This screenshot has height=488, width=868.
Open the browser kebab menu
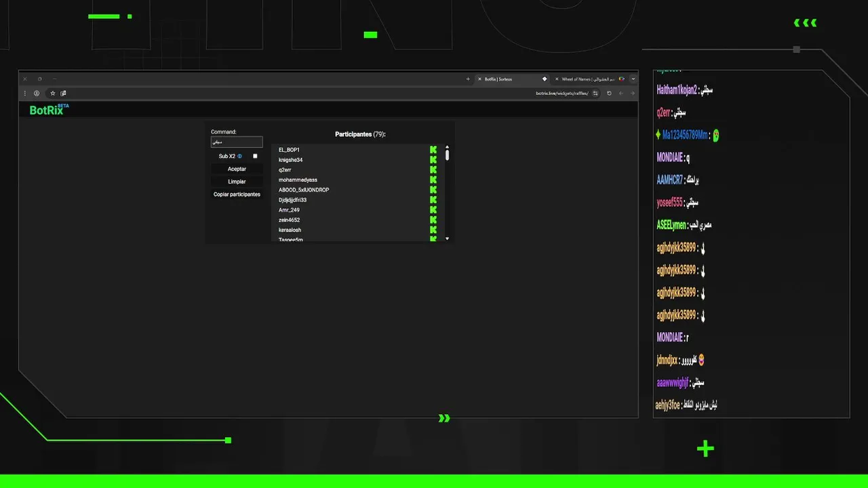click(25, 94)
